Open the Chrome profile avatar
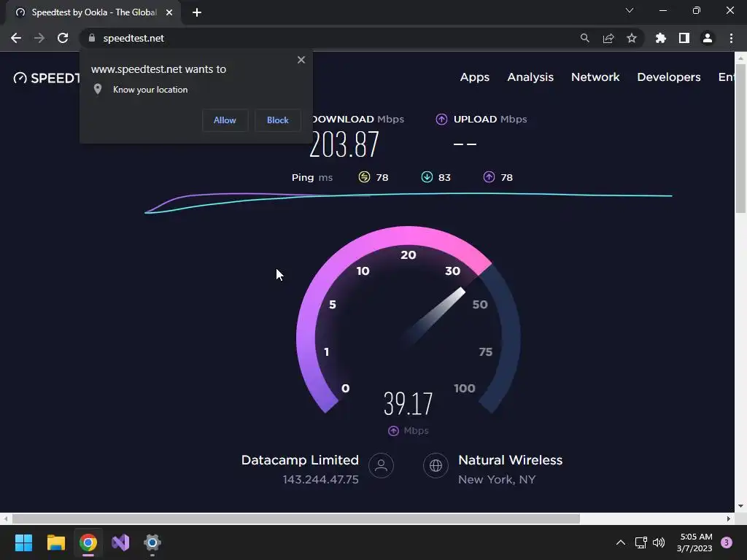This screenshot has width=747, height=560. (x=708, y=38)
